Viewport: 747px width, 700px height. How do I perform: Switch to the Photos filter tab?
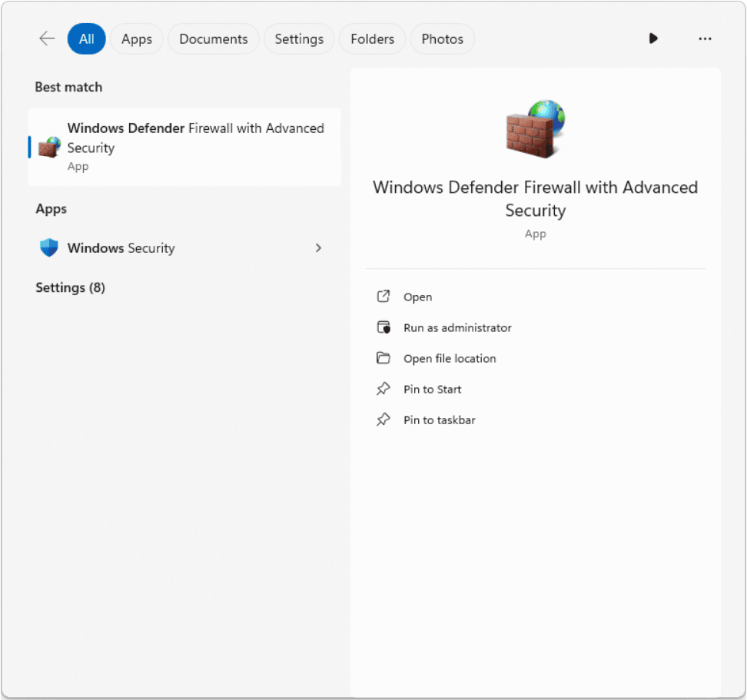442,38
